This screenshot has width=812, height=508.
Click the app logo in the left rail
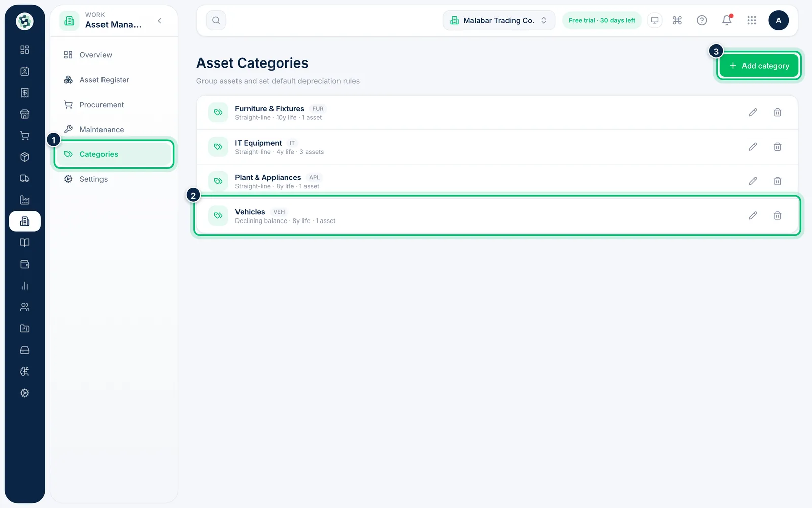tap(24, 21)
